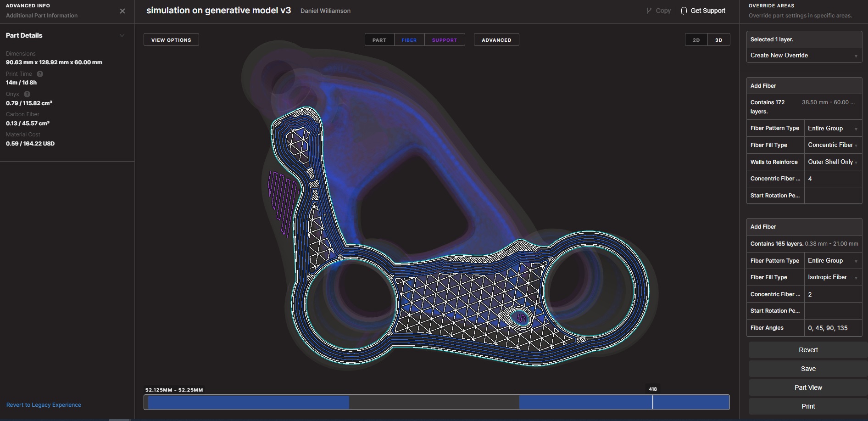This screenshot has width=868, height=421.
Task: Click the Get Support headset icon
Action: [x=684, y=11]
